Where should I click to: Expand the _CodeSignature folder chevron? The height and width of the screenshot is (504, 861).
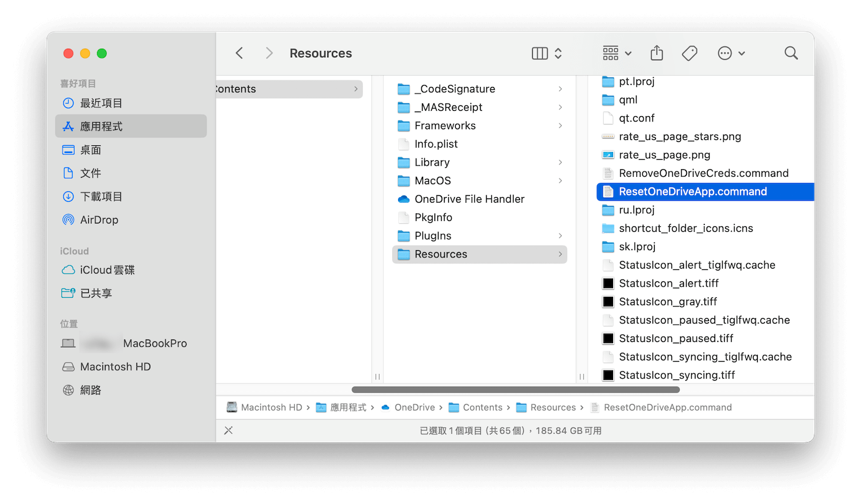[x=560, y=89]
